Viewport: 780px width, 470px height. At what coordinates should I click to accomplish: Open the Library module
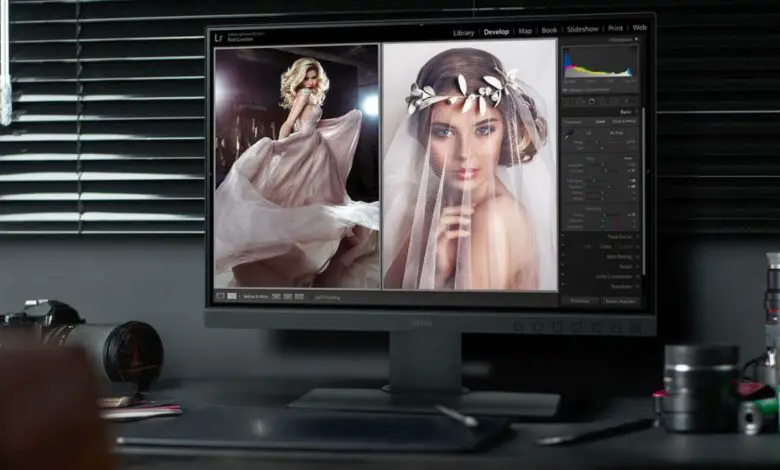463,32
